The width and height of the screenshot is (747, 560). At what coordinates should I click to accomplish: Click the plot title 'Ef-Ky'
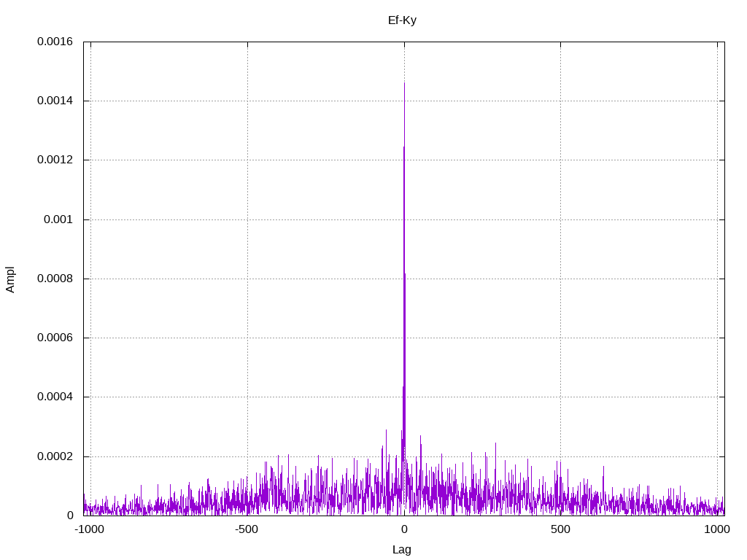(x=402, y=20)
